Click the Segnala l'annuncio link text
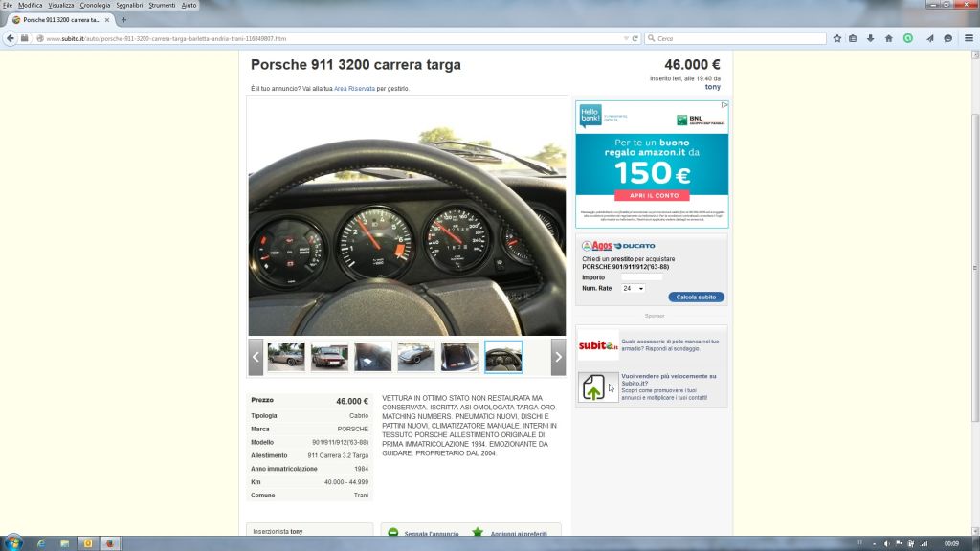 tap(432, 534)
